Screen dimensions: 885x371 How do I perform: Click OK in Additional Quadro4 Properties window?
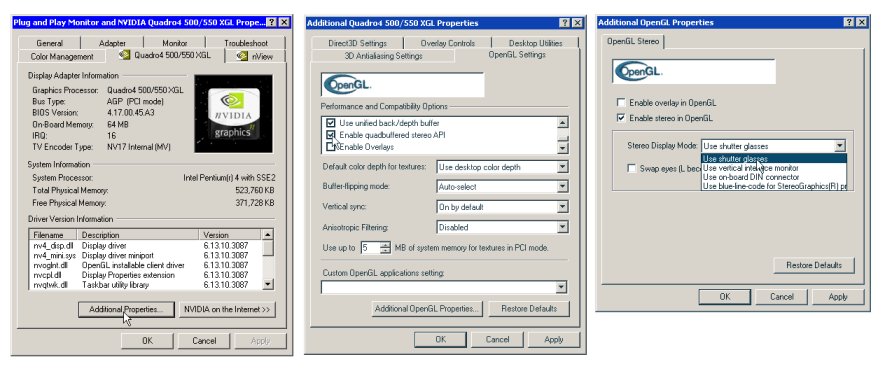(441, 339)
